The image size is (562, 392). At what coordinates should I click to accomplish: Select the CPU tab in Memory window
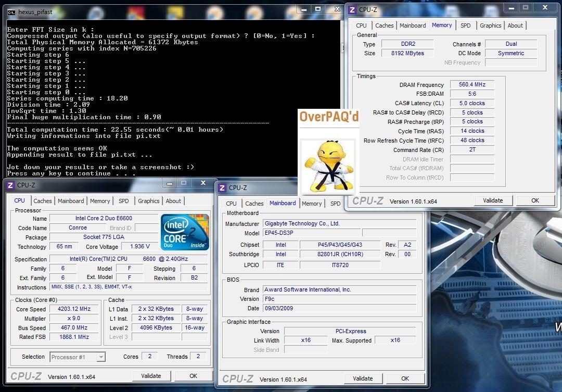click(x=361, y=26)
